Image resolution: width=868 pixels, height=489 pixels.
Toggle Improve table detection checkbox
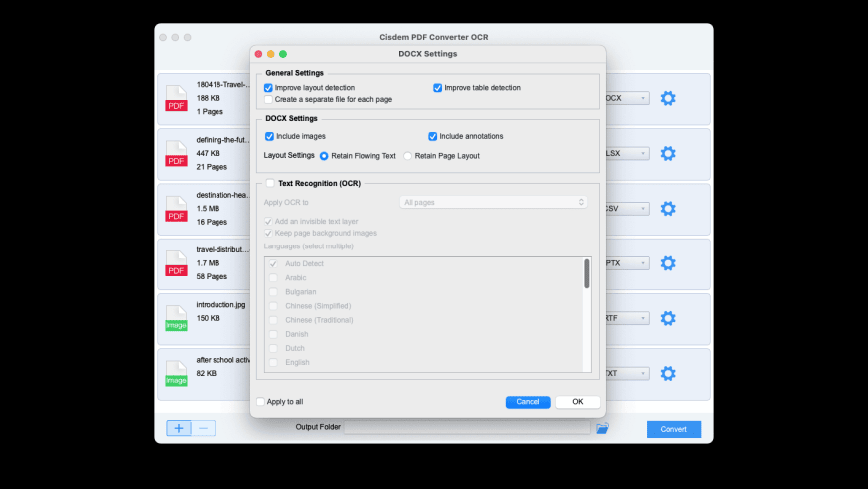coord(437,88)
